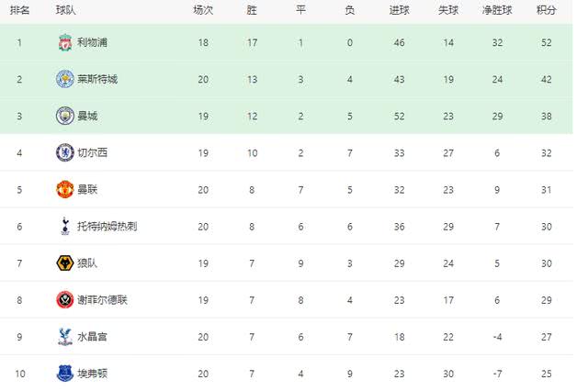Click the Chelsea club crest icon
The width and height of the screenshot is (588, 391).
point(65,152)
